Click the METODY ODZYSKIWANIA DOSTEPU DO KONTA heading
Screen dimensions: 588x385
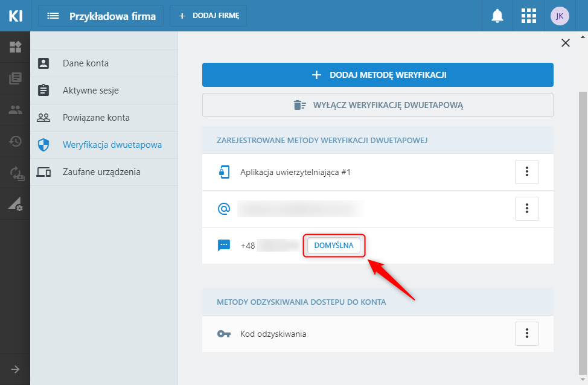point(301,302)
